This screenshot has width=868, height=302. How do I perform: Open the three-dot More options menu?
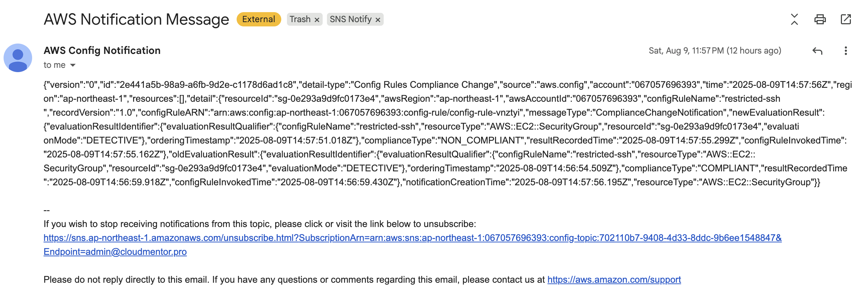pos(846,51)
